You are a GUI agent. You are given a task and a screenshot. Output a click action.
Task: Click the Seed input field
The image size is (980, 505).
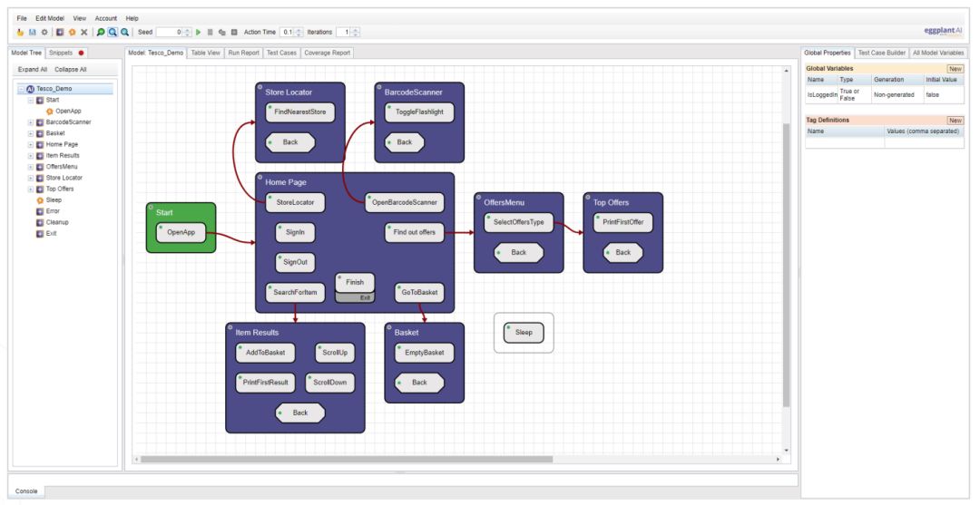[169, 32]
